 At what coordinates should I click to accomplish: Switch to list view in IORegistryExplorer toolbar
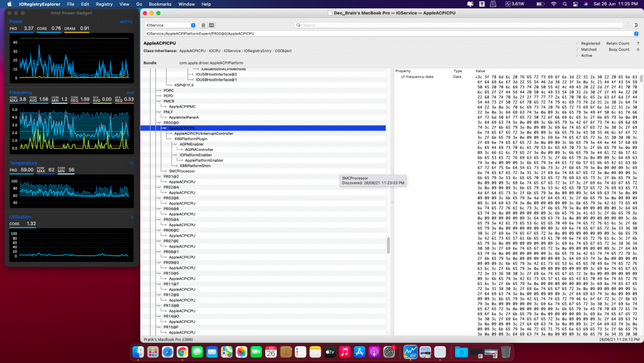(x=204, y=25)
